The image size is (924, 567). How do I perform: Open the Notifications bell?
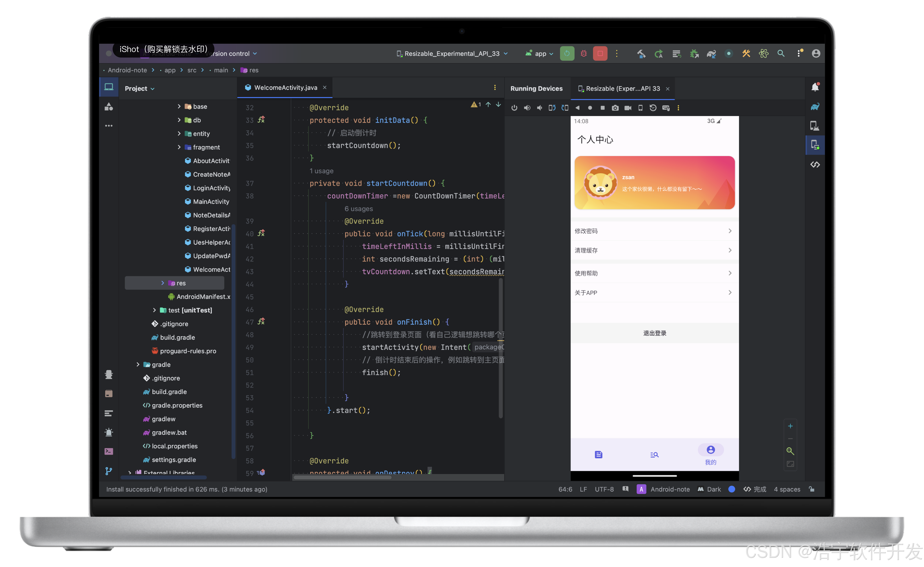[x=815, y=87]
